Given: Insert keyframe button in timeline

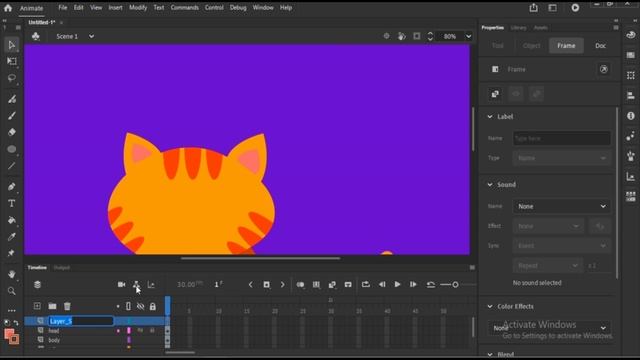Looking at the screenshot, I should pyautogui.click(x=267, y=284).
